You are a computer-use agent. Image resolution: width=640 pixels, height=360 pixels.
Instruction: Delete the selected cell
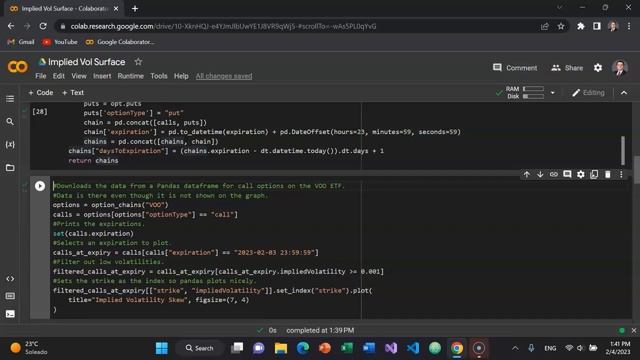[607, 175]
